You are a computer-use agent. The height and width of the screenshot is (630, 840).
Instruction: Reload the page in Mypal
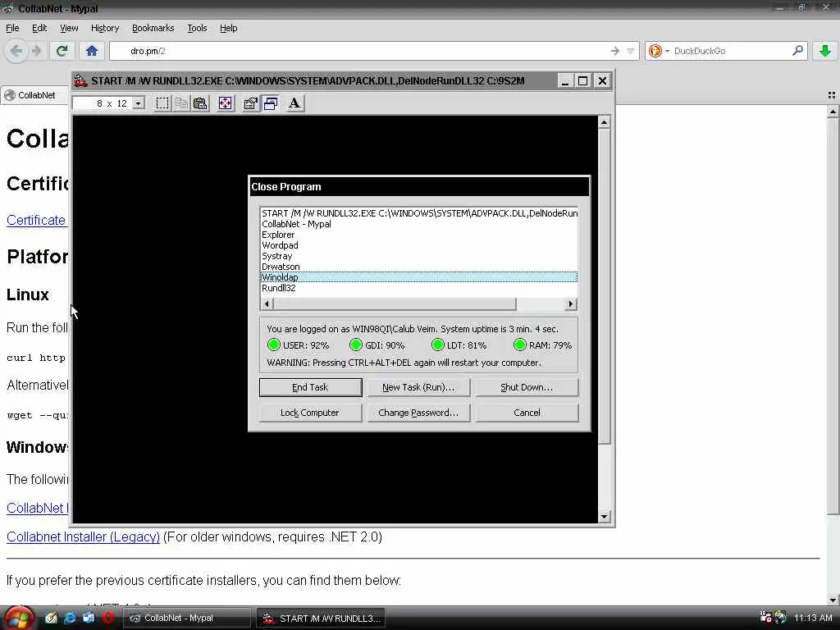[62, 51]
